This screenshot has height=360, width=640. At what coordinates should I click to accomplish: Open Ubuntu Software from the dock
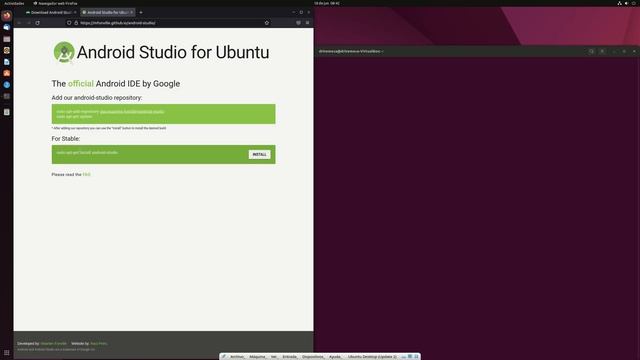(7, 73)
